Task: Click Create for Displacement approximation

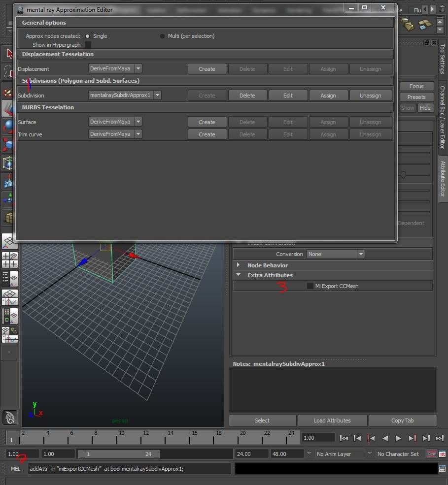Action: [x=207, y=69]
